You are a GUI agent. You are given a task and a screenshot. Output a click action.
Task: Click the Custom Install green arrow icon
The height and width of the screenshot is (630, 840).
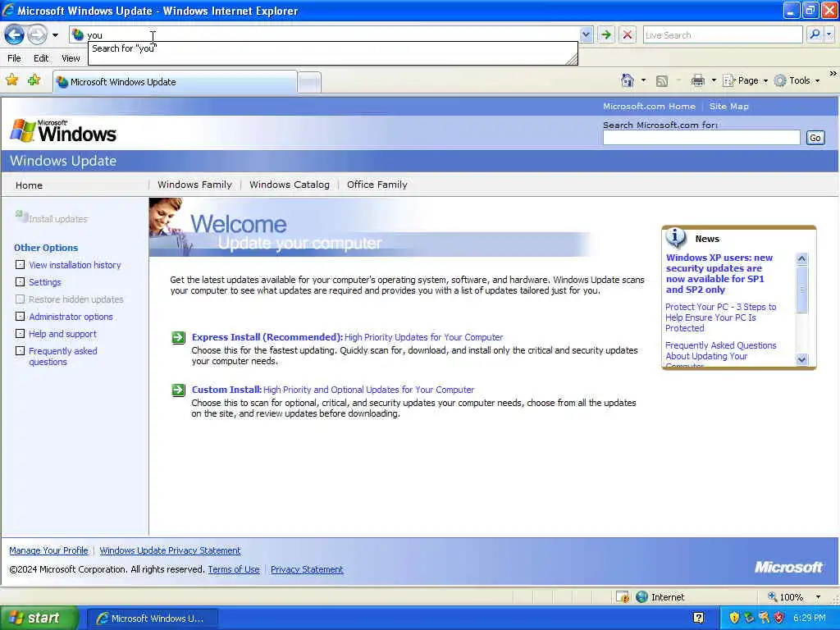point(178,390)
